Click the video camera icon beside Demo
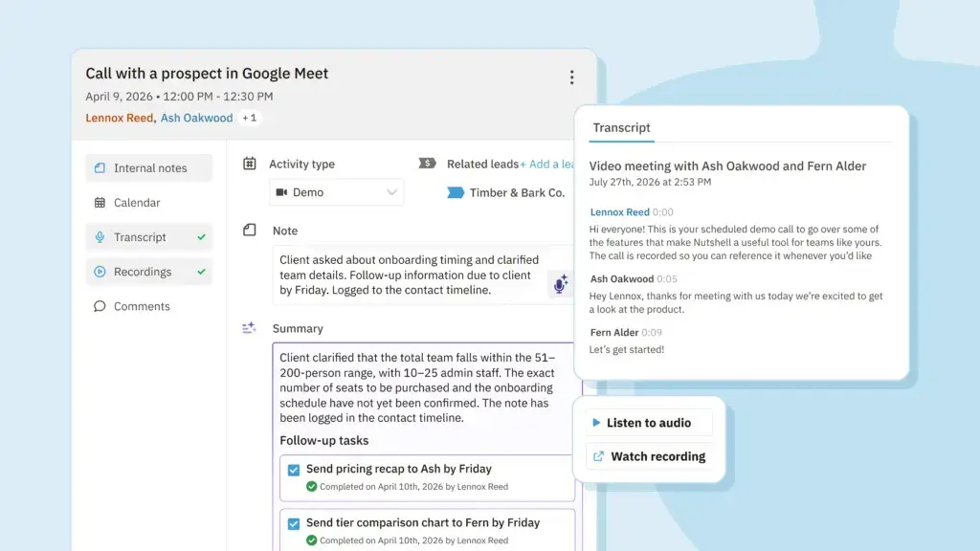Viewport: 980px width, 551px height. tap(282, 192)
